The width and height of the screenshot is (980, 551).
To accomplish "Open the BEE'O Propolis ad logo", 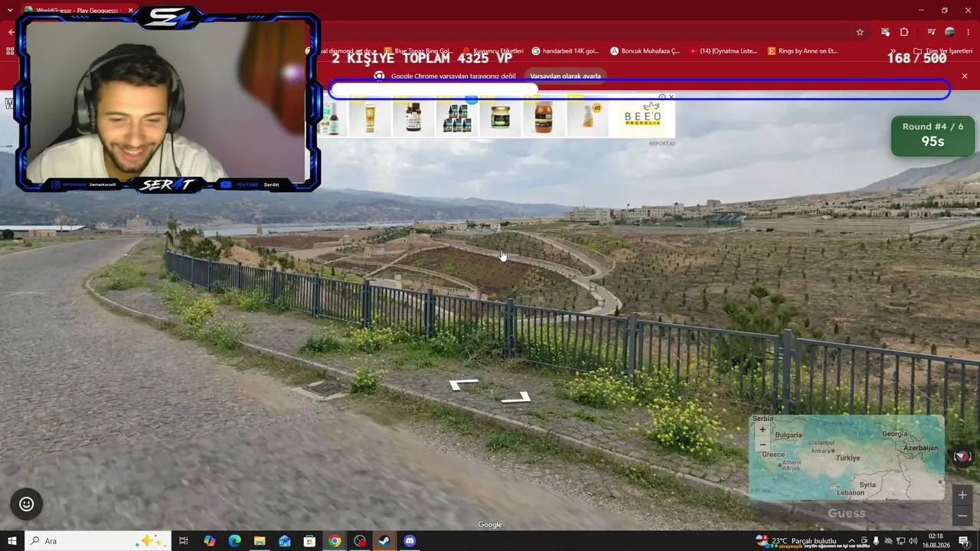I will [642, 116].
